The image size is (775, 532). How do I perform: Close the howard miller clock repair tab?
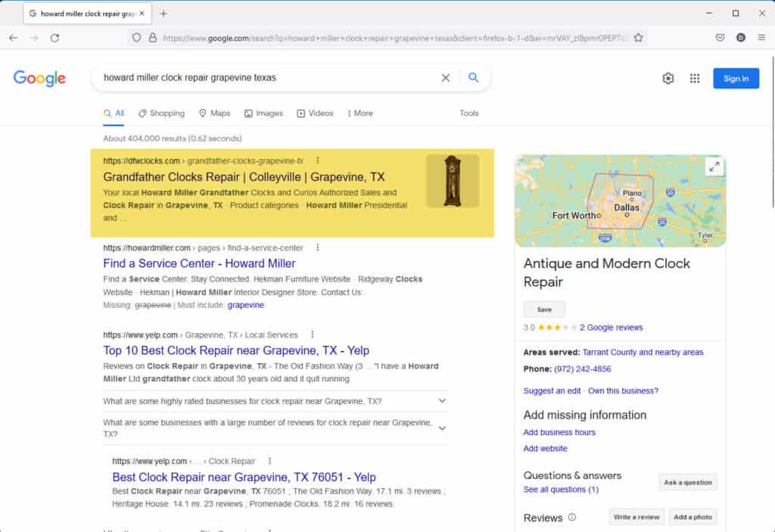pyautogui.click(x=142, y=14)
